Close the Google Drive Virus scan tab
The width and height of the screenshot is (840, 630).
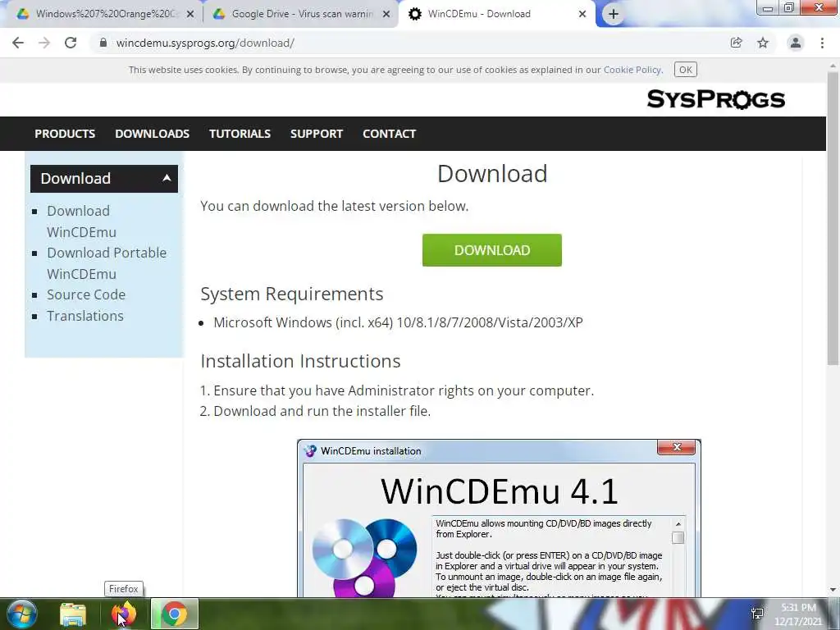386,14
